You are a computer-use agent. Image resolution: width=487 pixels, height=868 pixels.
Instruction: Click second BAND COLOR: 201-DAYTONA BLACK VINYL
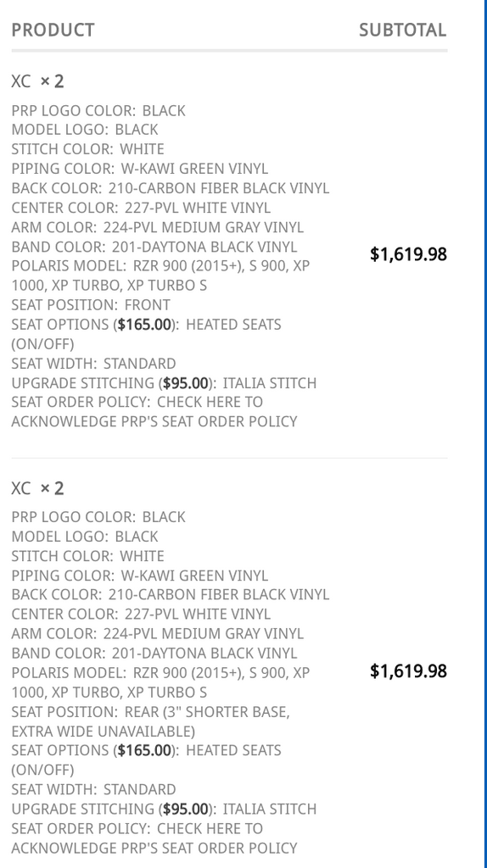pos(154,654)
